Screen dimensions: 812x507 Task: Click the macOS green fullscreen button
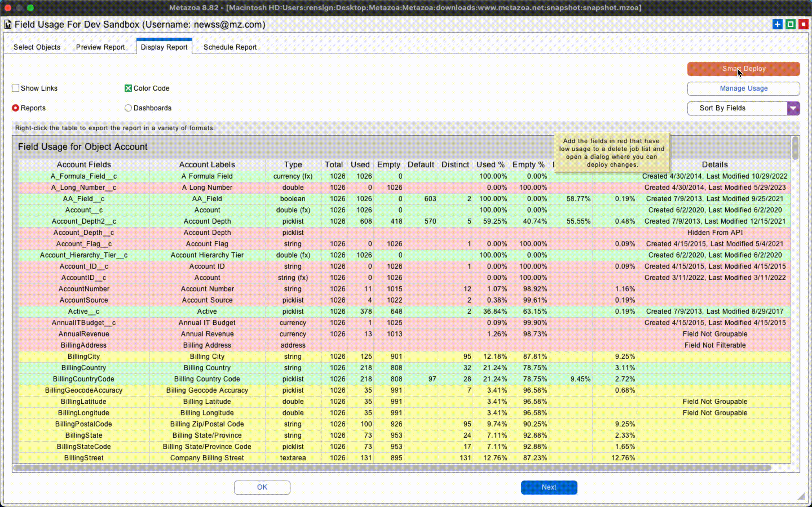30,8
